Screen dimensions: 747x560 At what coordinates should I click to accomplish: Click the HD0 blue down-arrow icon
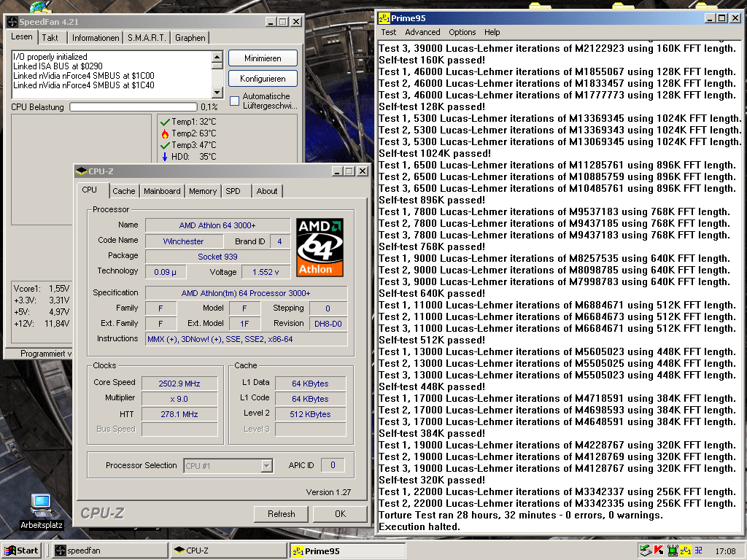click(165, 157)
